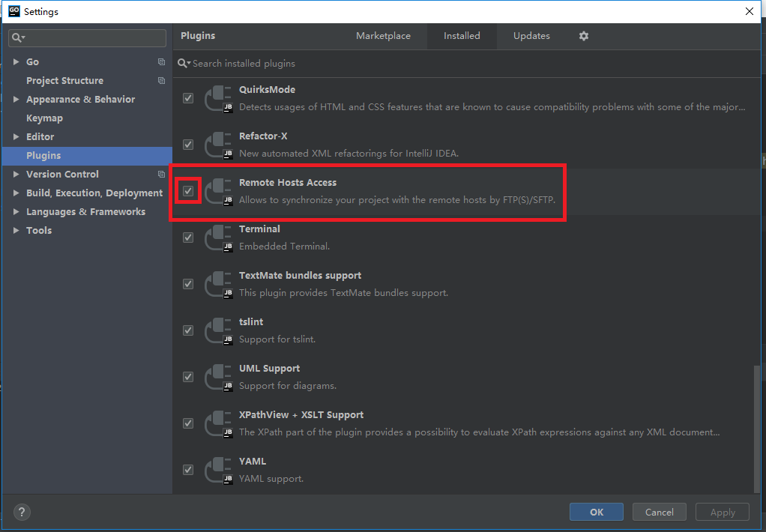Select the Terminal plugin icon
This screenshot has height=532, width=766.
click(219, 237)
